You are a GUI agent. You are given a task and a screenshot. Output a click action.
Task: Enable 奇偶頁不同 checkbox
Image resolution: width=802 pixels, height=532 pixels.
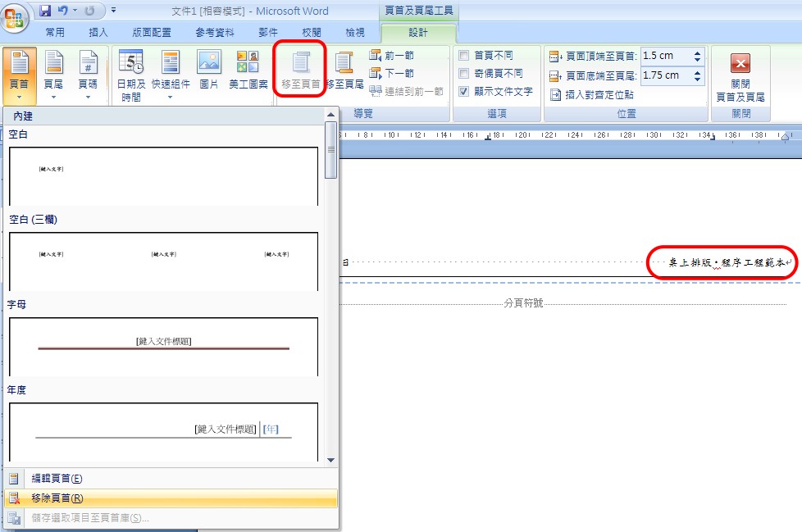click(464, 74)
